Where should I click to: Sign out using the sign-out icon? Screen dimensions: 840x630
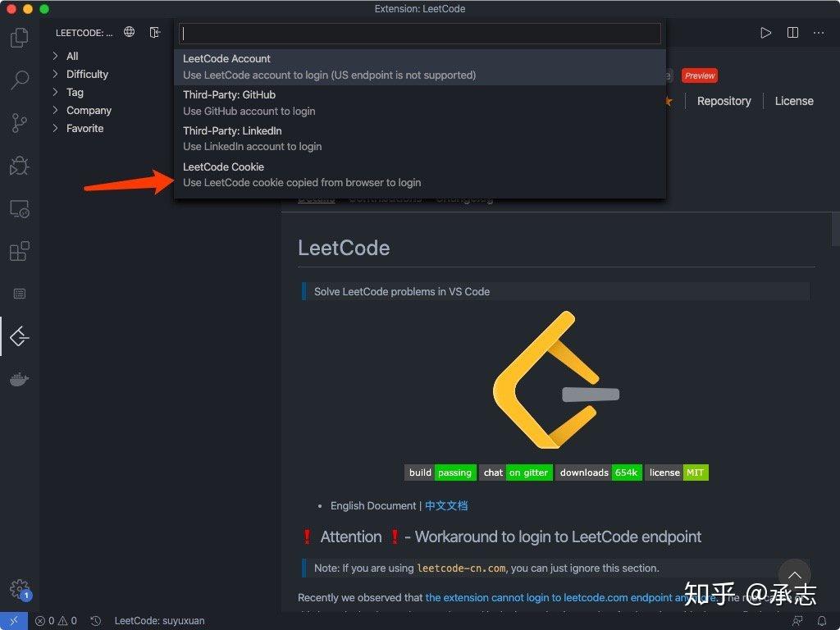click(156, 32)
